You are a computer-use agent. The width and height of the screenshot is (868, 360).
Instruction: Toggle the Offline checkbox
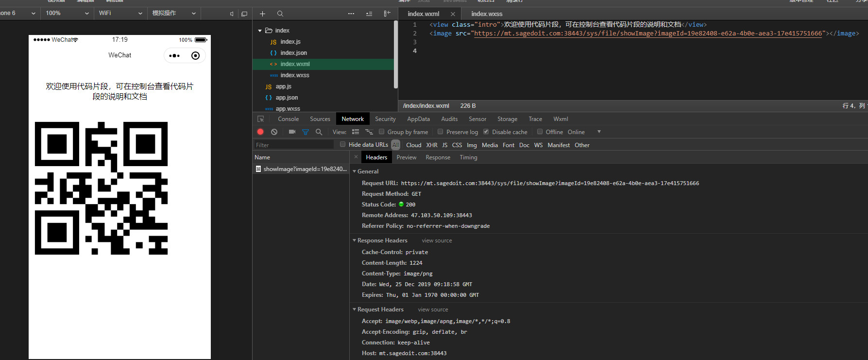pyautogui.click(x=540, y=132)
